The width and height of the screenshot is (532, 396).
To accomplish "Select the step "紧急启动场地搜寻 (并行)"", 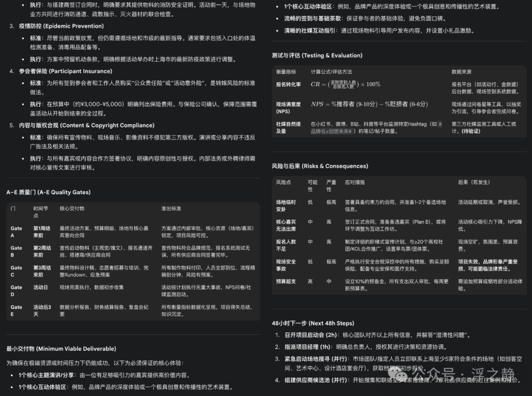I will point(316,359).
